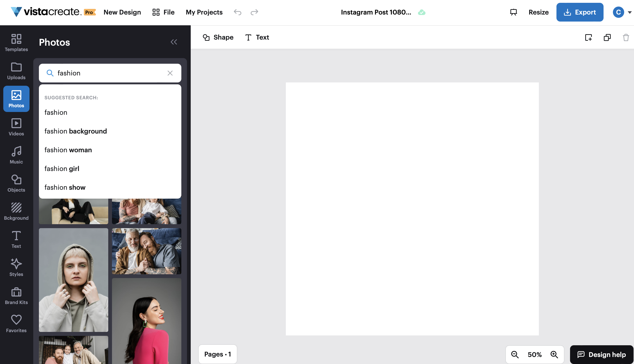This screenshot has height=364, width=634.
Task: Collapse the Photos panel
Action: point(174,42)
